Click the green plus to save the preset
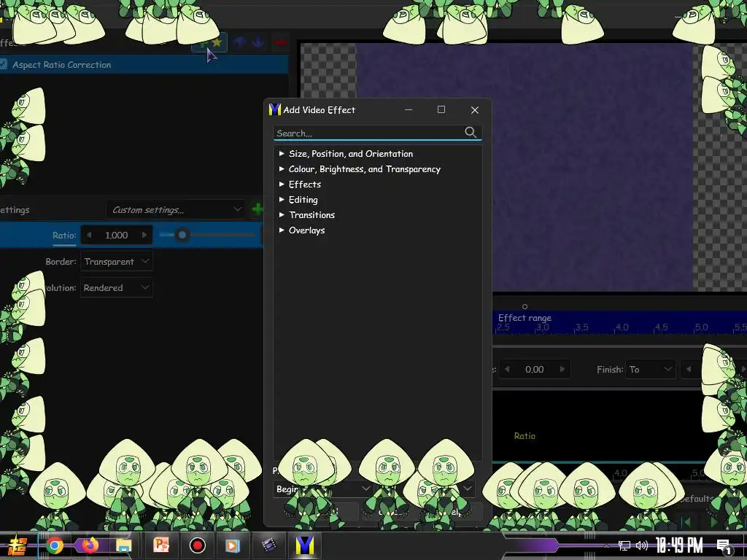 point(258,209)
